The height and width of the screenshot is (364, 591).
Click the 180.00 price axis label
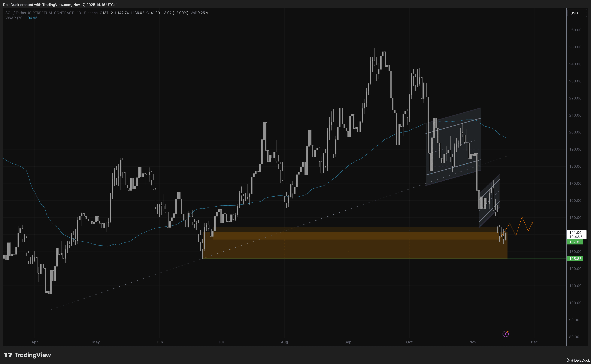coord(575,166)
